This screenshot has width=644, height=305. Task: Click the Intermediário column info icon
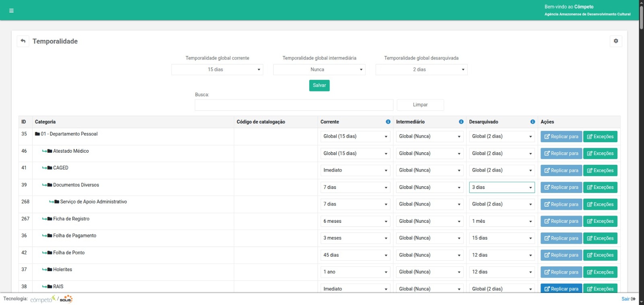(x=461, y=122)
